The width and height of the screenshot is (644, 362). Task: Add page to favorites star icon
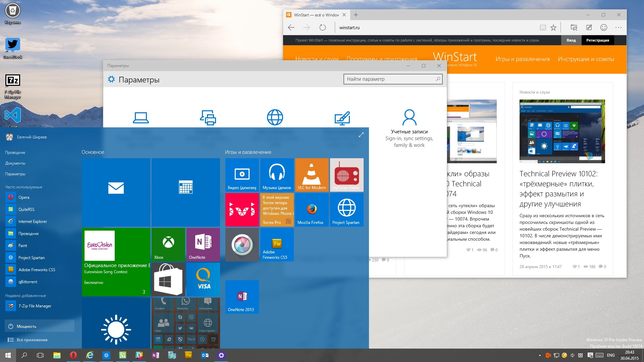(553, 27)
